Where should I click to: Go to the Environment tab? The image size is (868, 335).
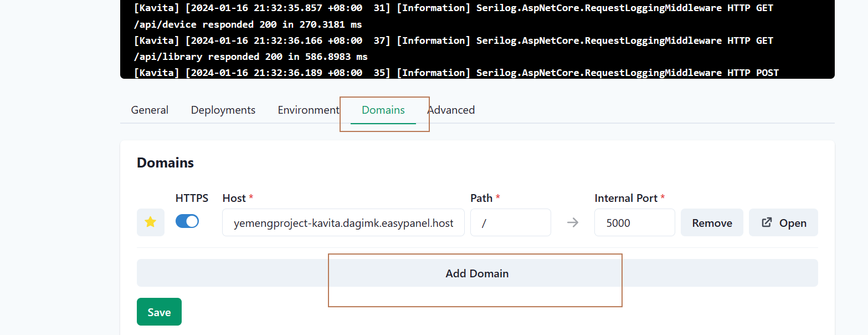point(308,110)
